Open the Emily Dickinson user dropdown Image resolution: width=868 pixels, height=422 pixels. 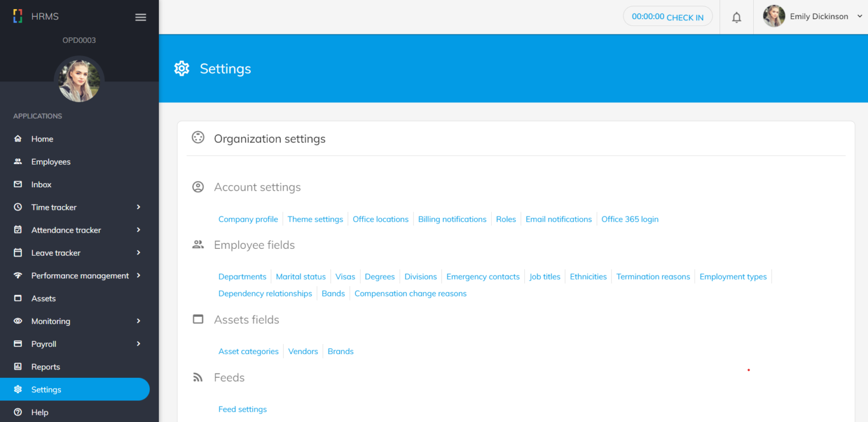tap(814, 16)
